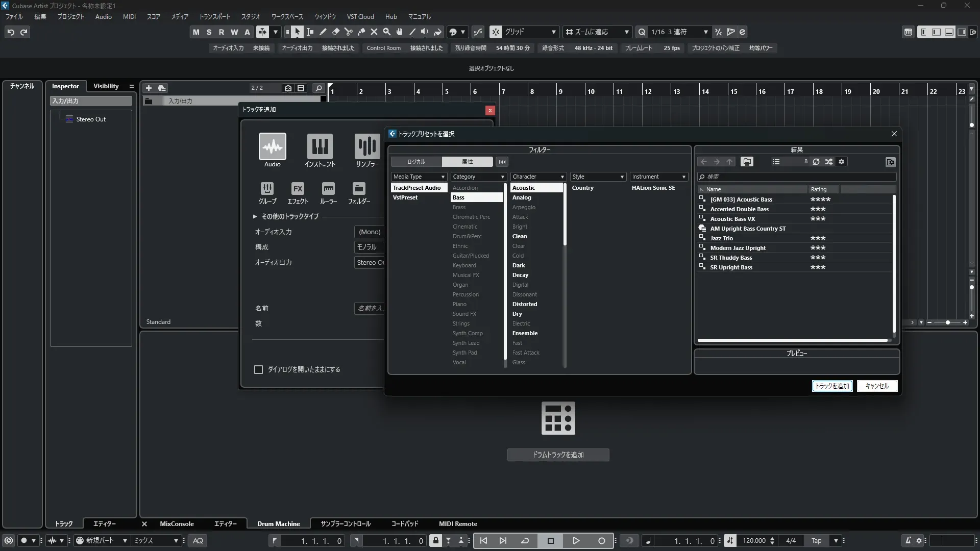Viewport: 980px width, 551px height.
Task: Enable keep dialog open checkbox
Action: click(258, 369)
